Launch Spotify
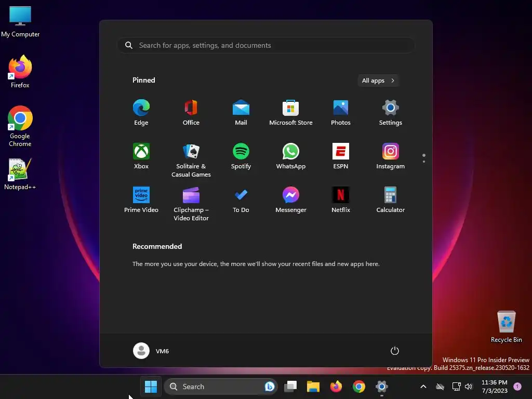Image resolution: width=532 pixels, height=399 pixels. tap(241, 156)
